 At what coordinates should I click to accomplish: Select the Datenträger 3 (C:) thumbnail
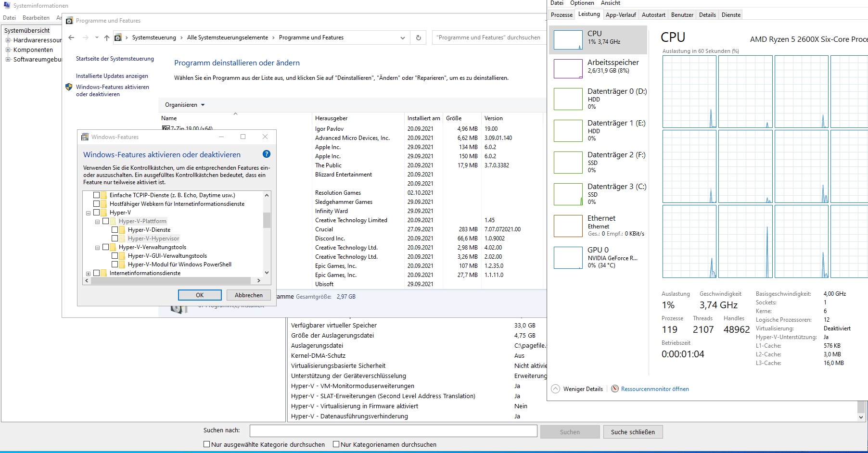tap(568, 194)
